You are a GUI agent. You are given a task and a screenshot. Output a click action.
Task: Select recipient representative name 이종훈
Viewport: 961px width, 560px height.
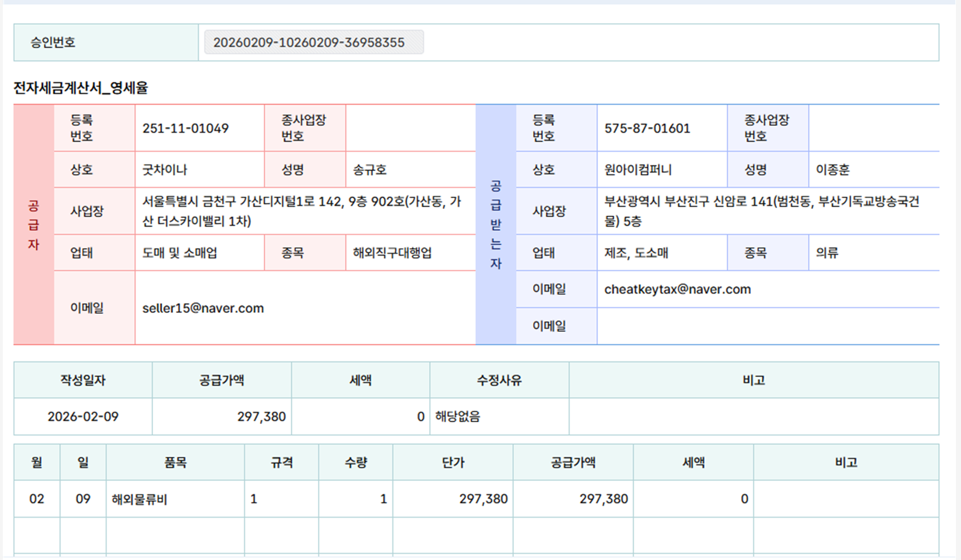tap(832, 170)
